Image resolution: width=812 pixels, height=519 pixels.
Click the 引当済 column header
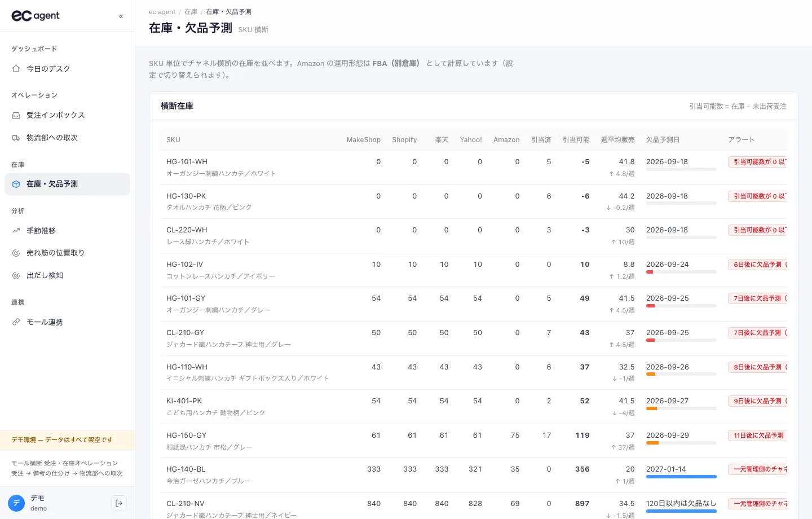coord(541,140)
